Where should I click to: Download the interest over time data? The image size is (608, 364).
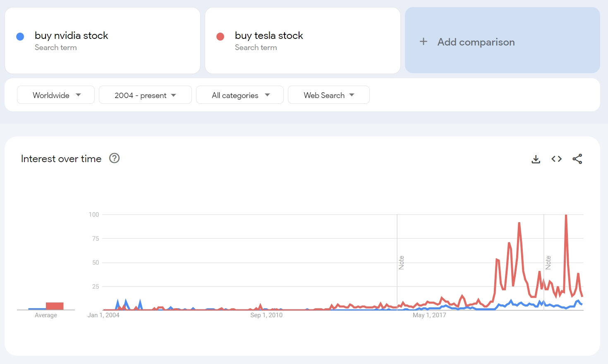pyautogui.click(x=536, y=159)
